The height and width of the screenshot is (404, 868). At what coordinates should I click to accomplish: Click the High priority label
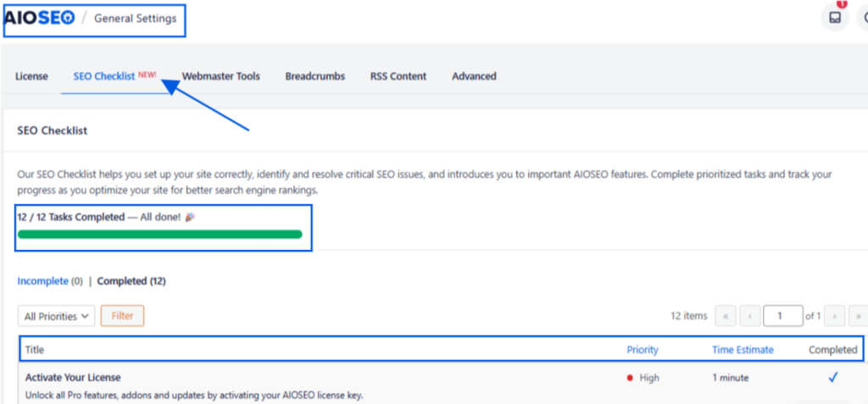pos(649,378)
